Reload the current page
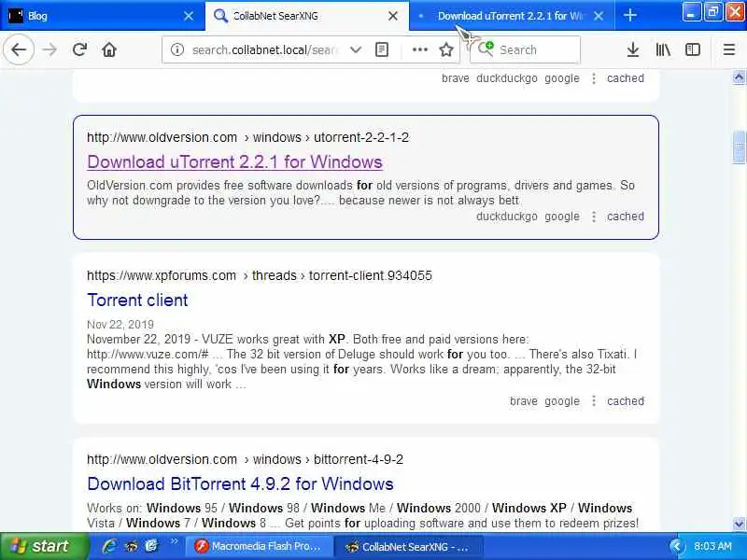This screenshot has height=560, width=747. click(x=79, y=49)
